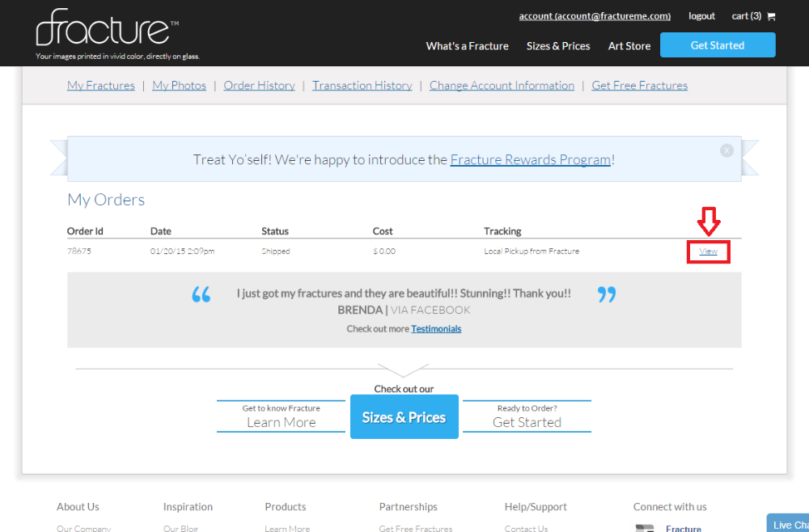Switch to My Fractures tab
The width and height of the screenshot is (809, 532).
pyautogui.click(x=100, y=86)
